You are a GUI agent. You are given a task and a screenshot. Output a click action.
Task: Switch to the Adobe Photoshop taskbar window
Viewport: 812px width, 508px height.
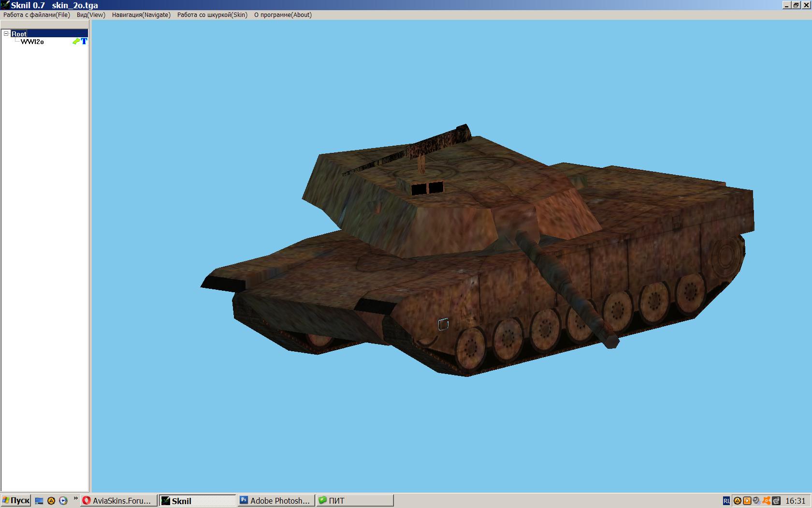click(276, 501)
